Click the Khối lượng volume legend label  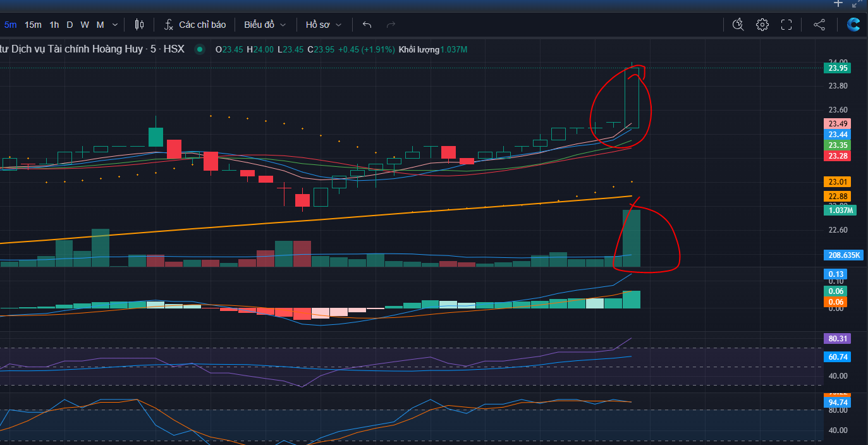(x=419, y=49)
